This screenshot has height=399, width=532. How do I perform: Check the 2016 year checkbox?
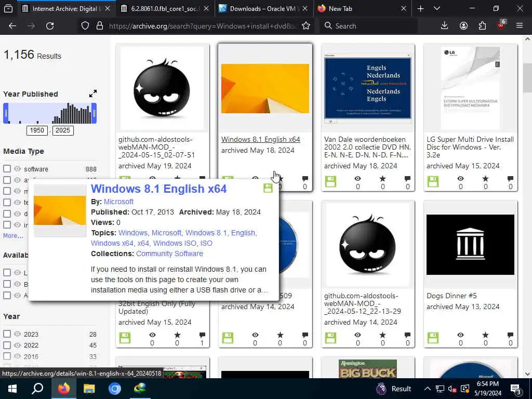[x=7, y=356]
